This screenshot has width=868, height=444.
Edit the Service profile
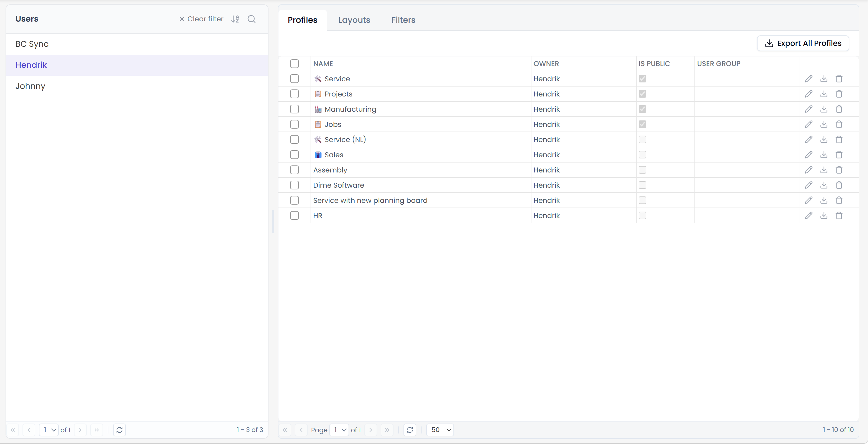[808, 79]
